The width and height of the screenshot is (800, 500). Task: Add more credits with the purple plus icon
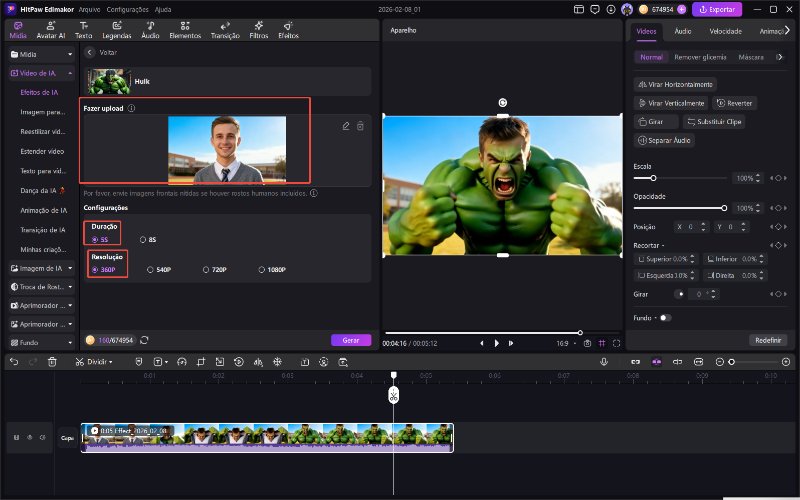(682, 9)
